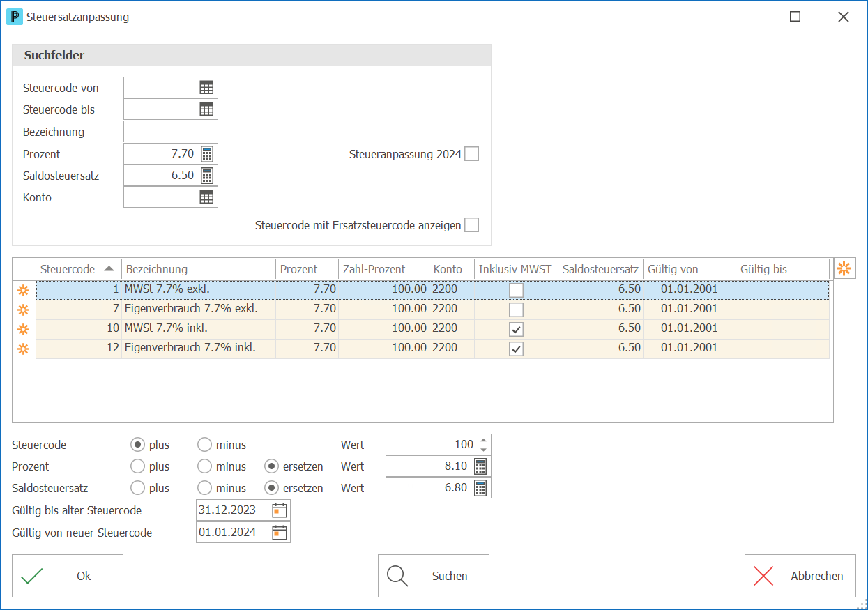This screenshot has height=610, width=868.
Task: Select minus radio button for Steuercode
Action: pos(204,445)
